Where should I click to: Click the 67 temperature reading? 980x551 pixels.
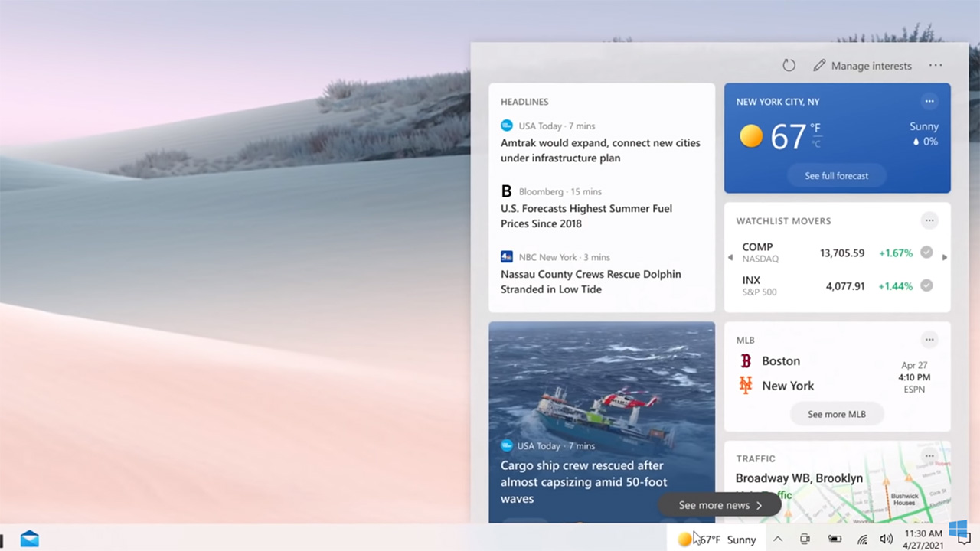click(788, 137)
